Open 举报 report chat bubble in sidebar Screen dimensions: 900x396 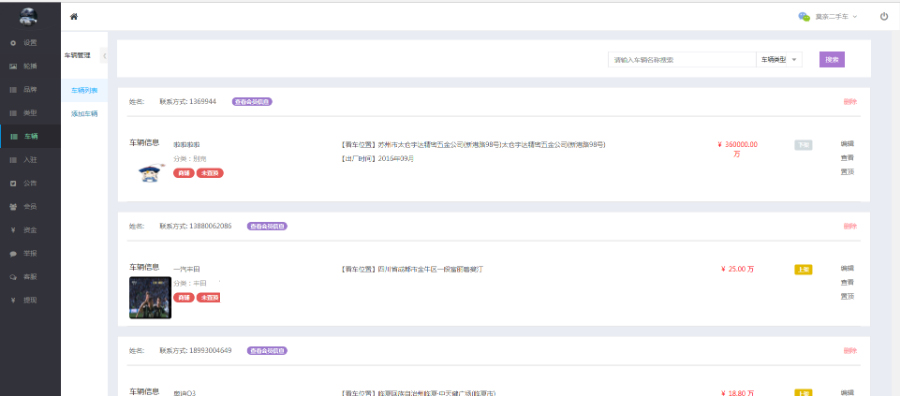point(13,254)
